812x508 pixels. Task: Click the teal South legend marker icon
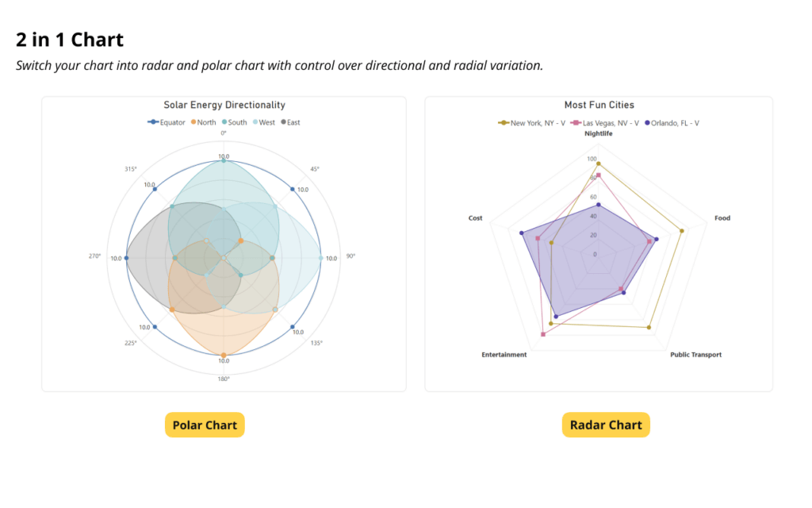224,122
